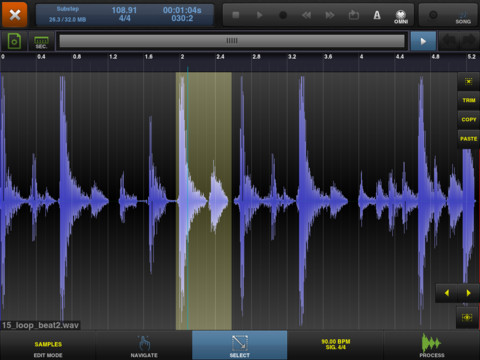The width and height of the screenshot is (480, 360).
Task: Undo with the left arrow icon
Action: 449,41
